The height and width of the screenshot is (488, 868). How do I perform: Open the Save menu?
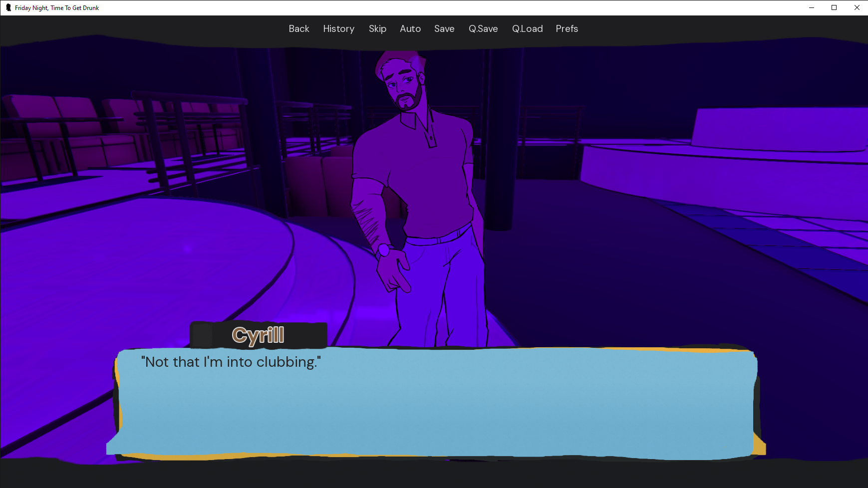click(444, 29)
